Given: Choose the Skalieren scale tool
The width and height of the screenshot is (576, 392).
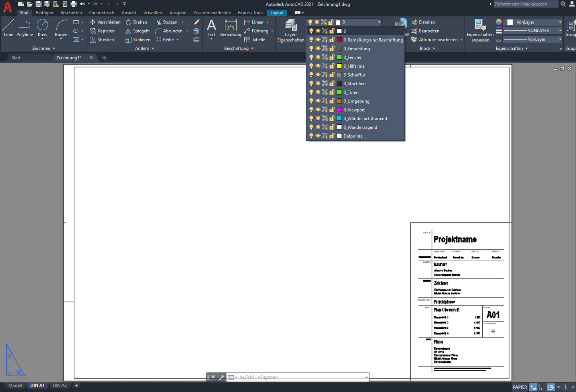Looking at the screenshot, I should click(138, 40).
